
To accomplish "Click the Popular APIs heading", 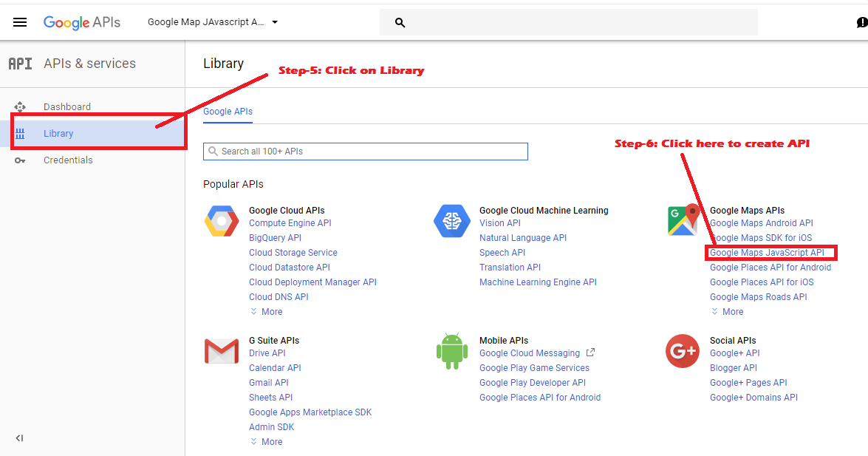I will [233, 185].
